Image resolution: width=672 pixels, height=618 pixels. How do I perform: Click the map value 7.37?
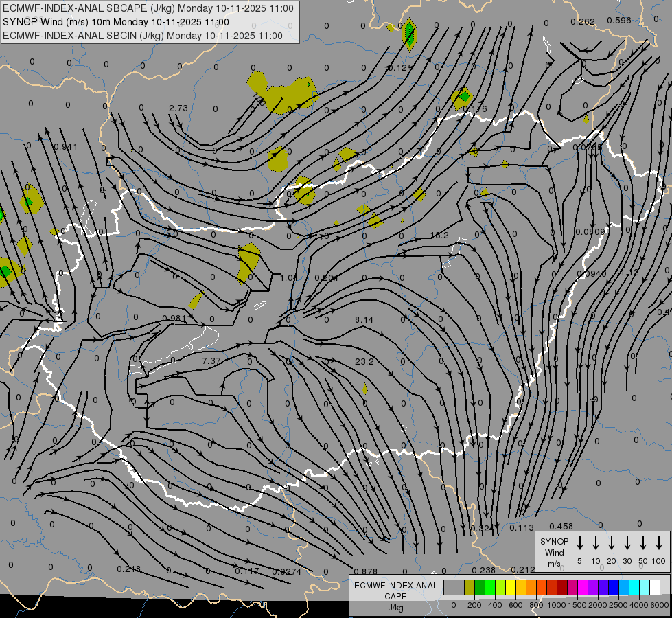[x=211, y=361]
